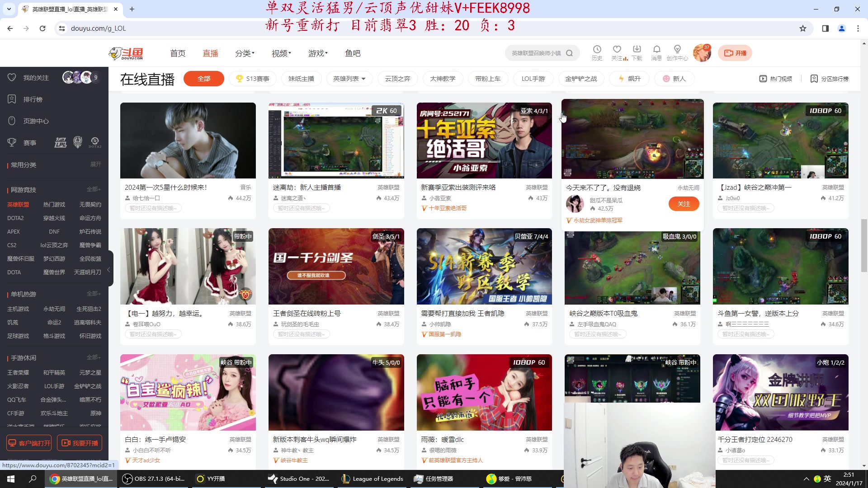Click the Douyu logo in header
Image resolution: width=868 pixels, height=488 pixels.
tap(126, 53)
